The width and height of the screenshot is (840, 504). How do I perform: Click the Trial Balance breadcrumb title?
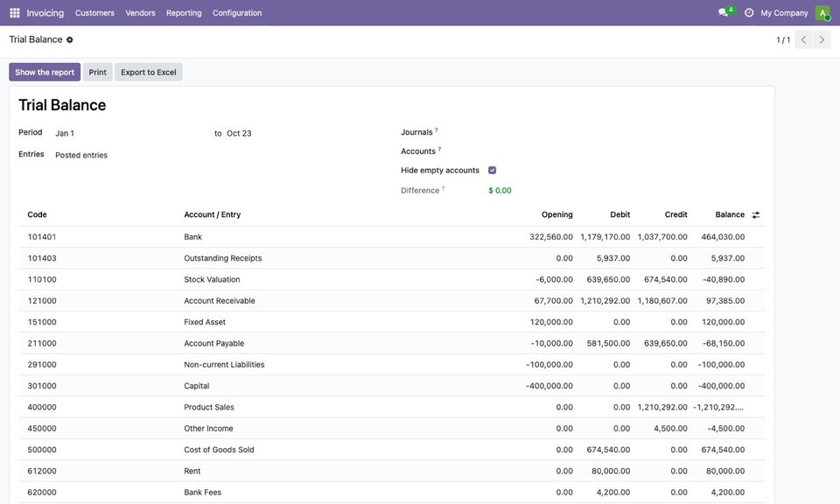point(36,39)
